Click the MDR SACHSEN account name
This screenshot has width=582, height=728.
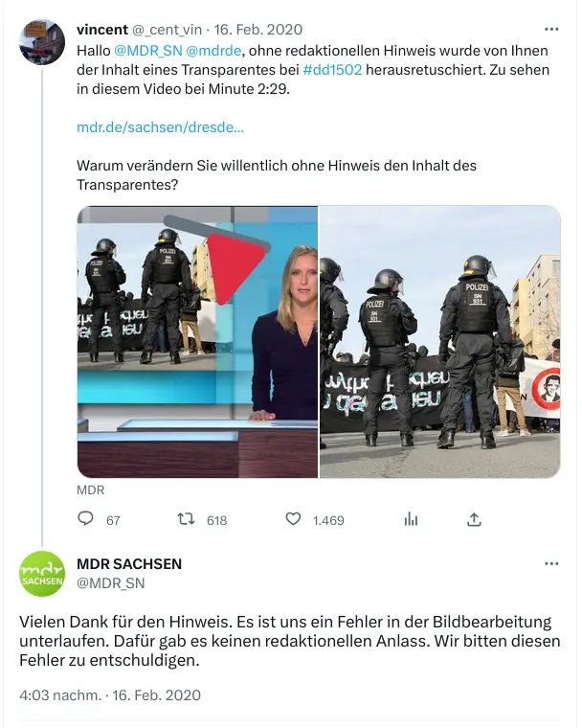tap(129, 563)
